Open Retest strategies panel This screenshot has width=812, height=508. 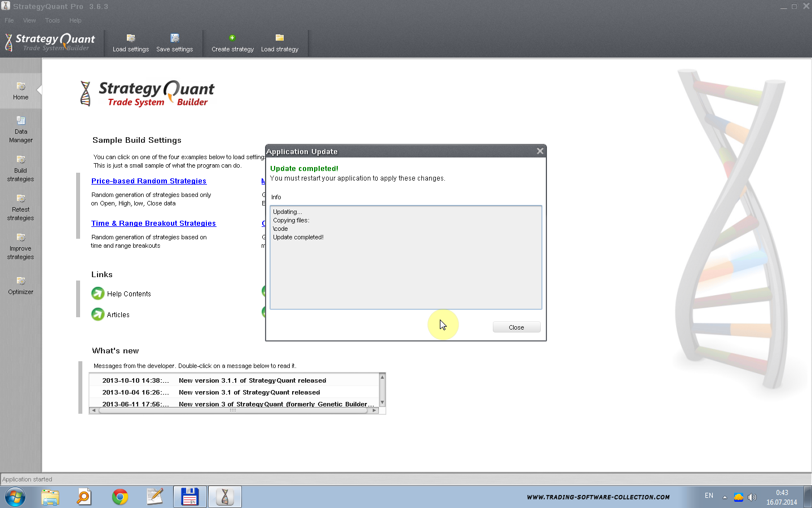click(21, 199)
